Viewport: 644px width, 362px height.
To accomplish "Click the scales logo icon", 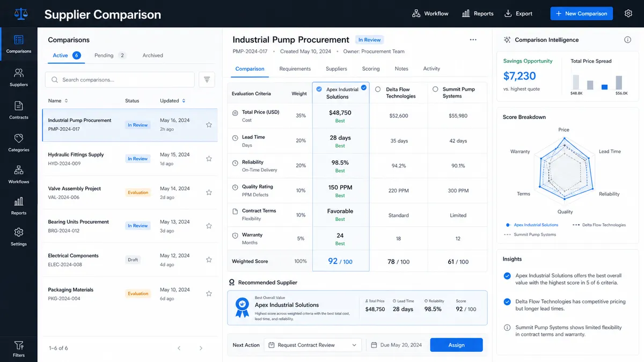I will click(21, 13).
